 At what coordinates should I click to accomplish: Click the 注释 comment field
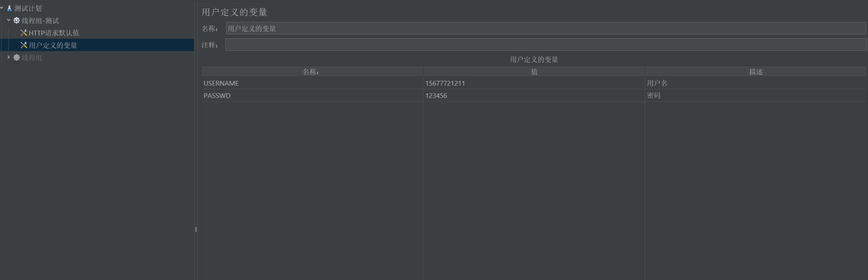pos(546,45)
